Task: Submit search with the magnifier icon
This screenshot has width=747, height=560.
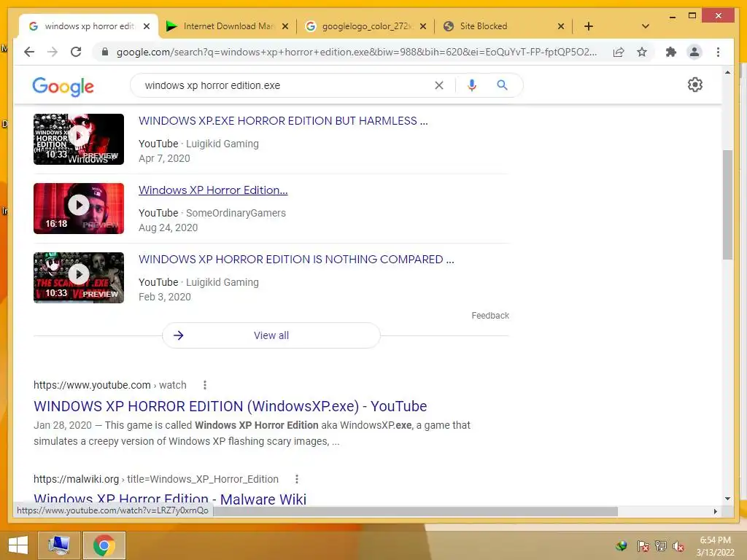Action: click(x=502, y=85)
